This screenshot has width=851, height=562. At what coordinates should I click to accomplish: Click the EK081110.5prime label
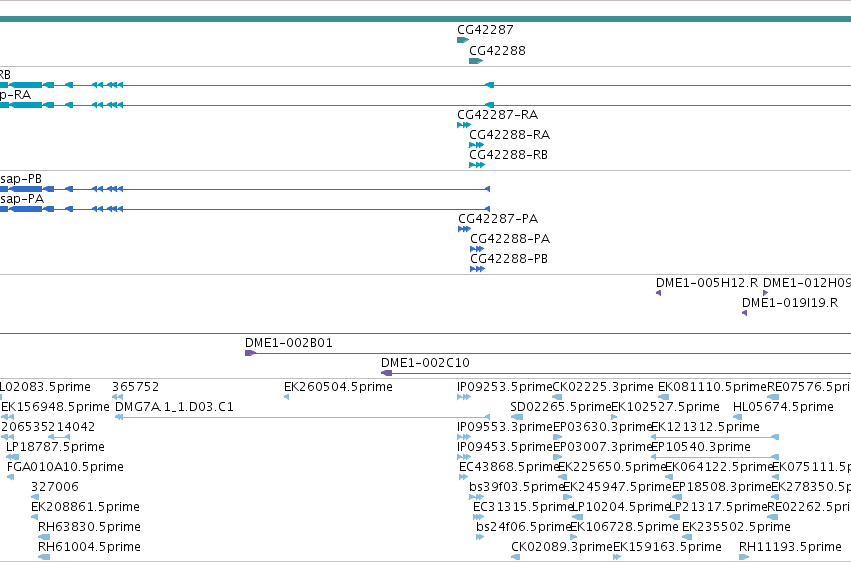(x=712, y=387)
